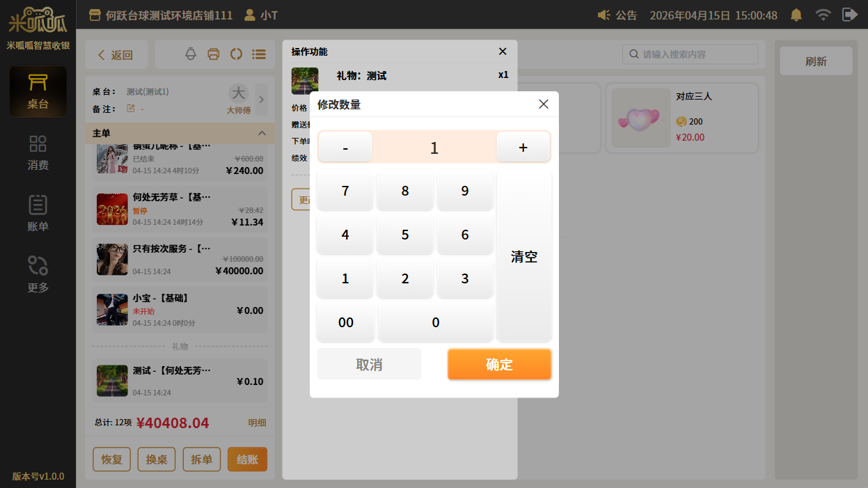Click the service bell lamp icon
The height and width of the screenshot is (488, 868).
(x=191, y=54)
